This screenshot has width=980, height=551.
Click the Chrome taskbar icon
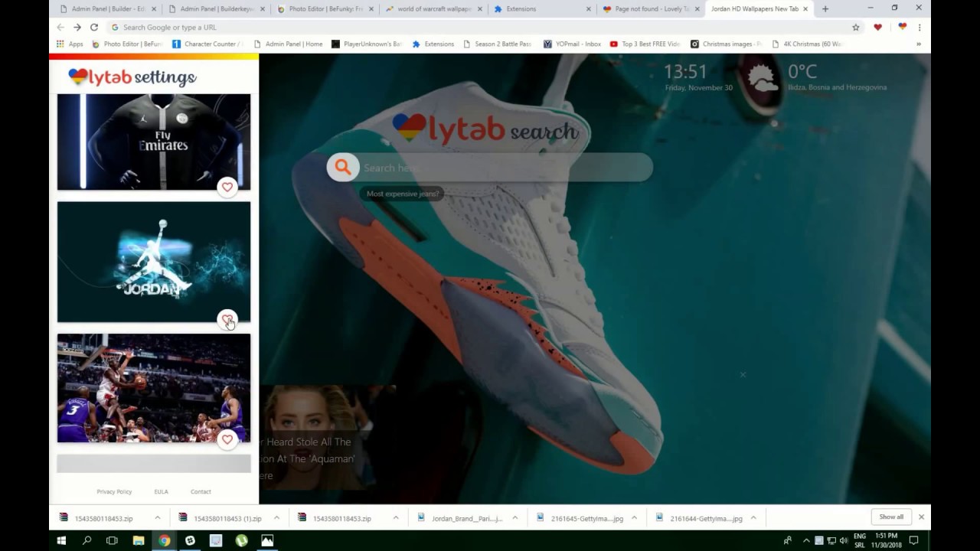164,540
